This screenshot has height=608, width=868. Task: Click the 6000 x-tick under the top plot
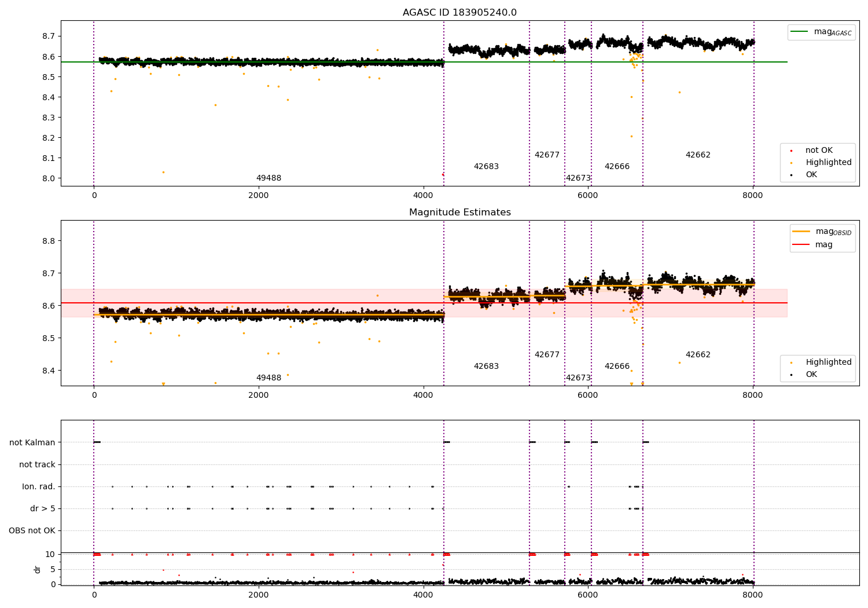tap(588, 196)
